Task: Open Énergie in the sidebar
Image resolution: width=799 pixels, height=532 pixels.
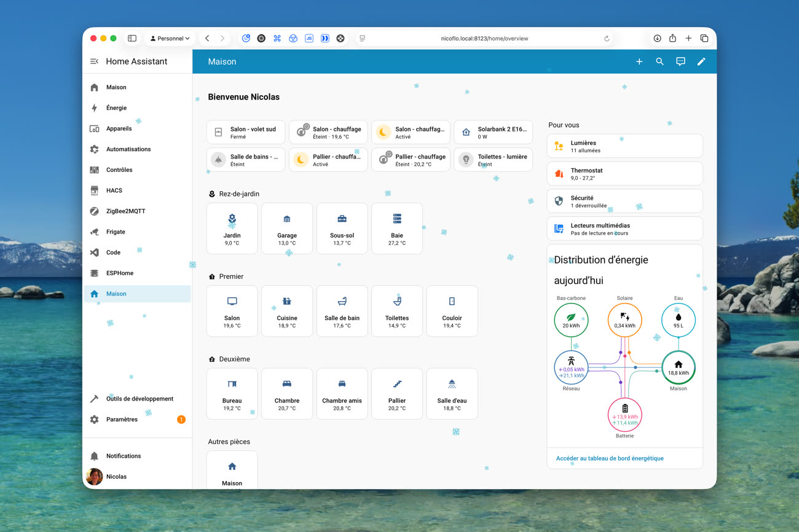Action: point(116,108)
